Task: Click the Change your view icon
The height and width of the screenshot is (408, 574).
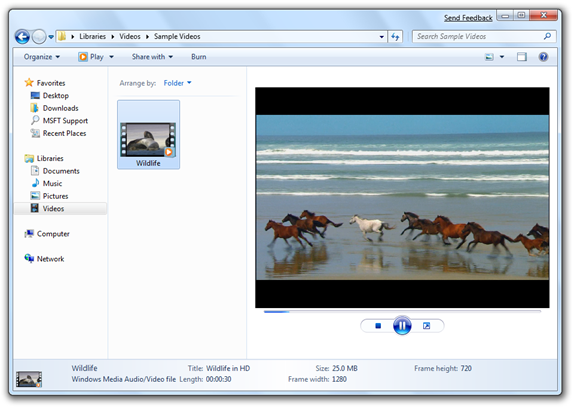Action: (x=489, y=57)
